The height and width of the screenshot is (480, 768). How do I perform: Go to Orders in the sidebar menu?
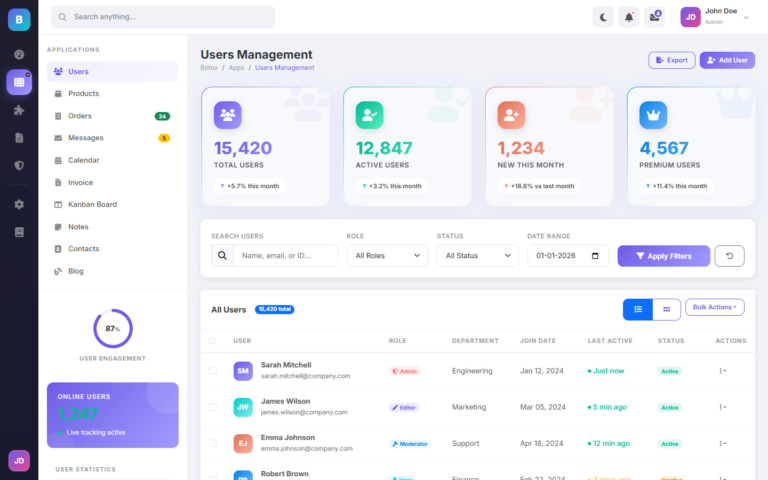[x=80, y=116]
